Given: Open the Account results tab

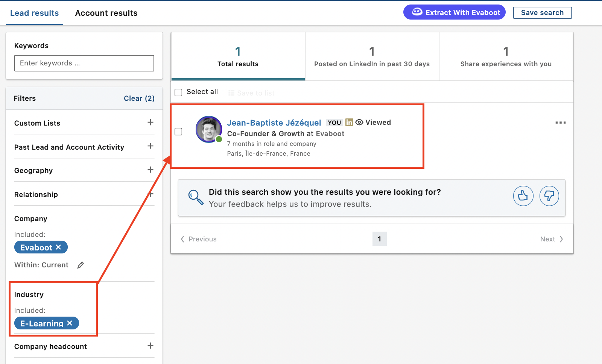Looking at the screenshot, I should pyautogui.click(x=106, y=13).
